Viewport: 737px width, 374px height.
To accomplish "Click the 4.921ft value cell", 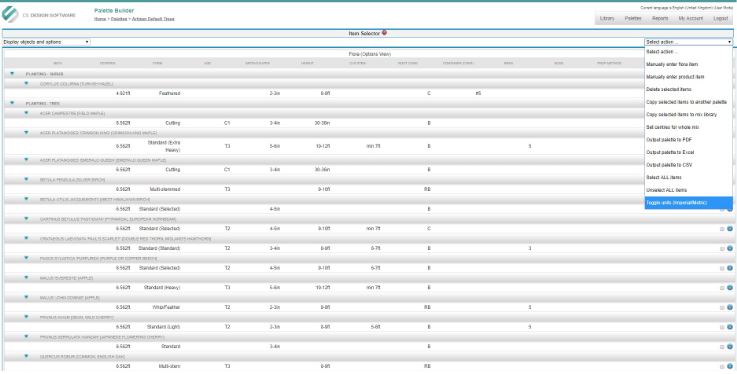I will click(x=123, y=94).
